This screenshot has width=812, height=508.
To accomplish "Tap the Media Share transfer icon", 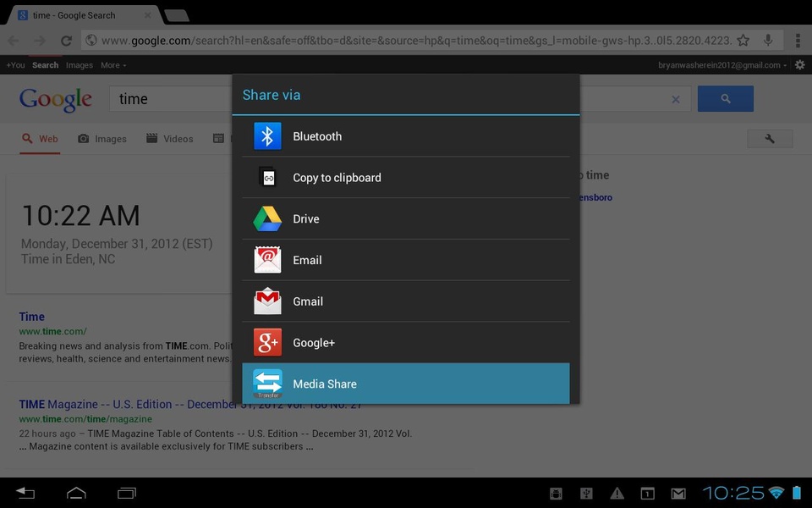I will 267,384.
